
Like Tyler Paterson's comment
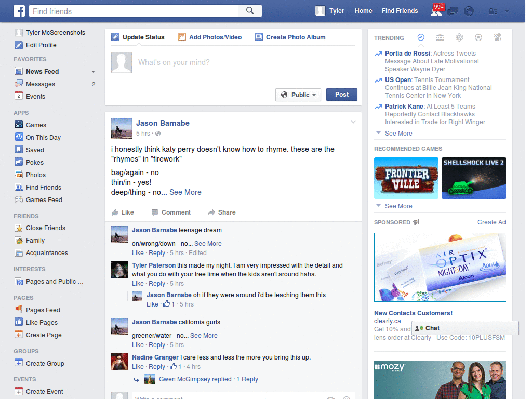tap(138, 284)
